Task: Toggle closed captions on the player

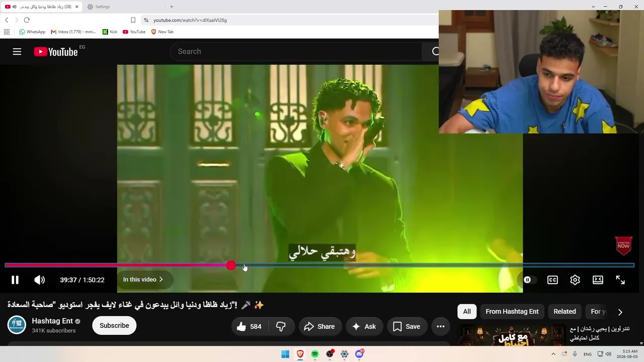Action: pyautogui.click(x=552, y=280)
